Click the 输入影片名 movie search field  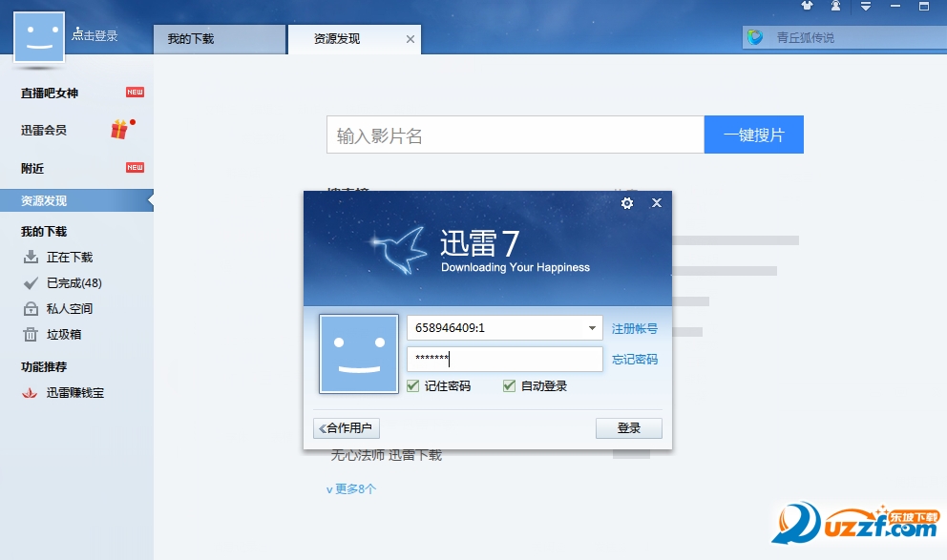(516, 135)
